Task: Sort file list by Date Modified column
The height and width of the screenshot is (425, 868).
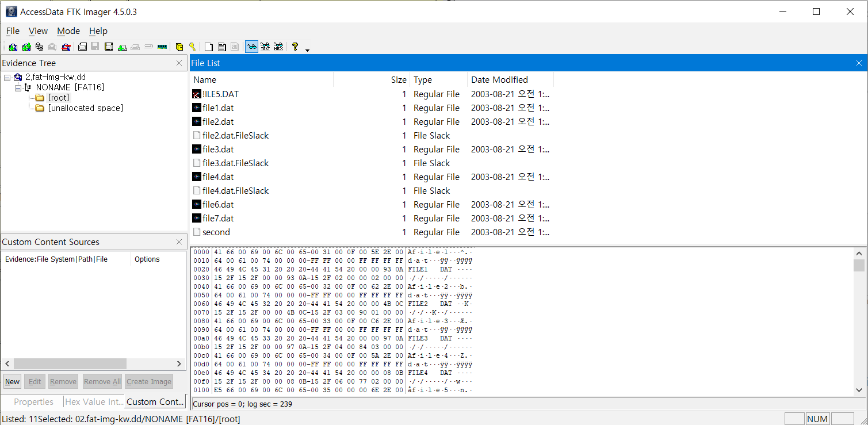Action: tap(511, 80)
